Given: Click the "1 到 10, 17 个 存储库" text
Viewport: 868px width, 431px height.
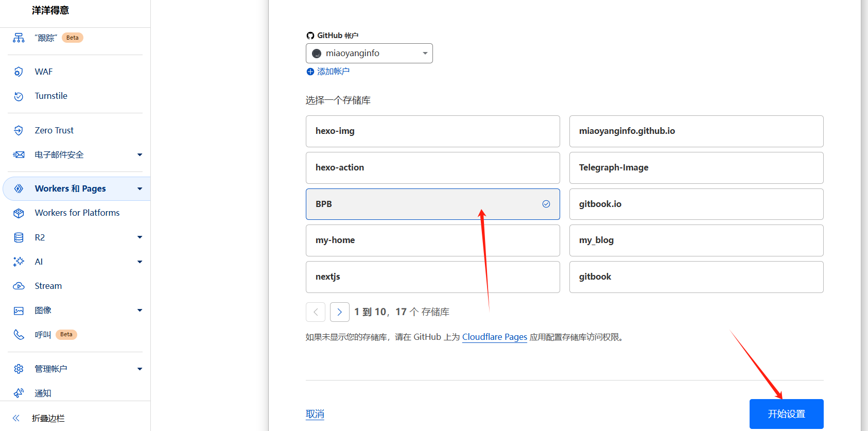Looking at the screenshot, I should (402, 312).
